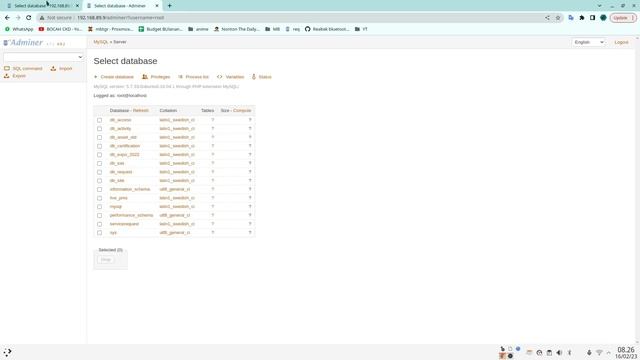Screen dimensions: 640x360
Task: Open the YT bookmarks folder
Action: point(361,29)
